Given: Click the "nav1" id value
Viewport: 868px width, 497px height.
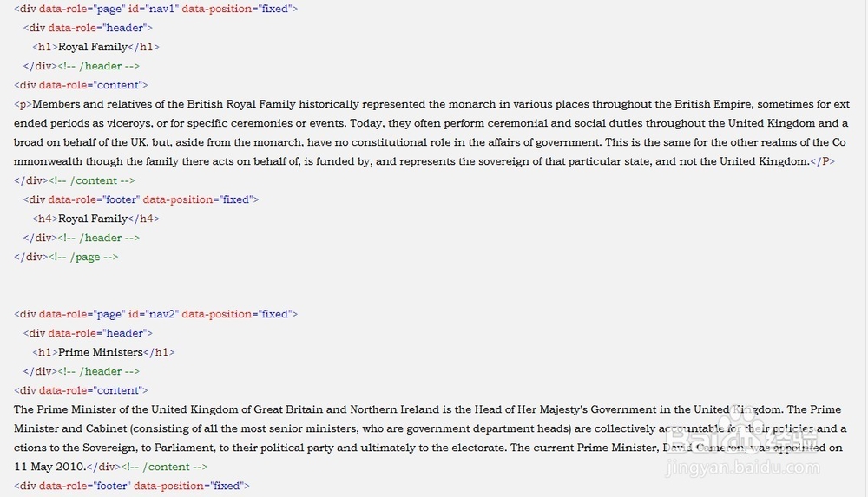Looking at the screenshot, I should tap(162, 9).
